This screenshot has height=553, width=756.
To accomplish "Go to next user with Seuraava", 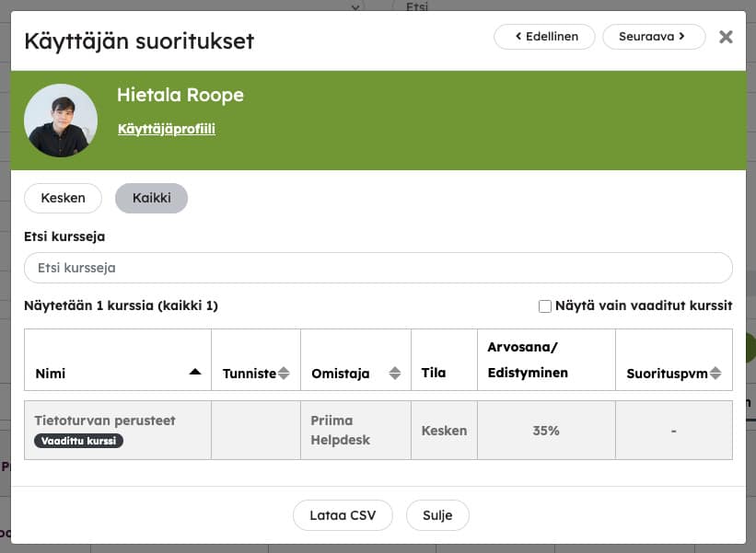I will click(654, 37).
